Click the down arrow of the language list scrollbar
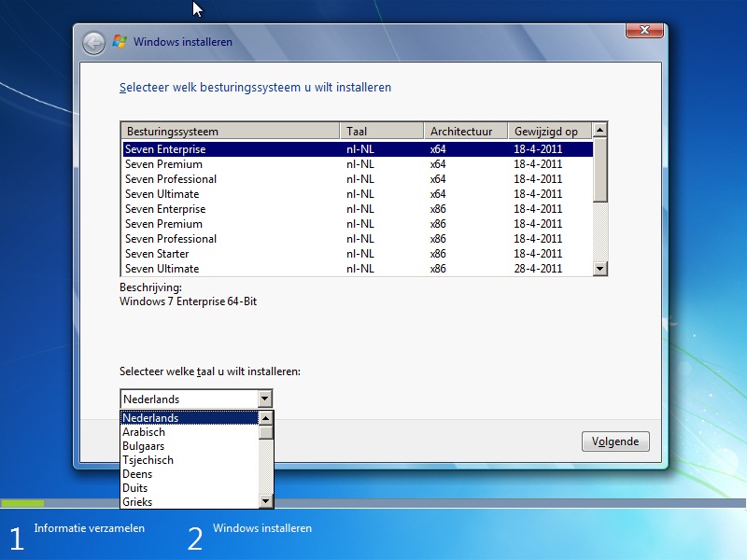Screen dimensions: 747x560 click(x=266, y=501)
